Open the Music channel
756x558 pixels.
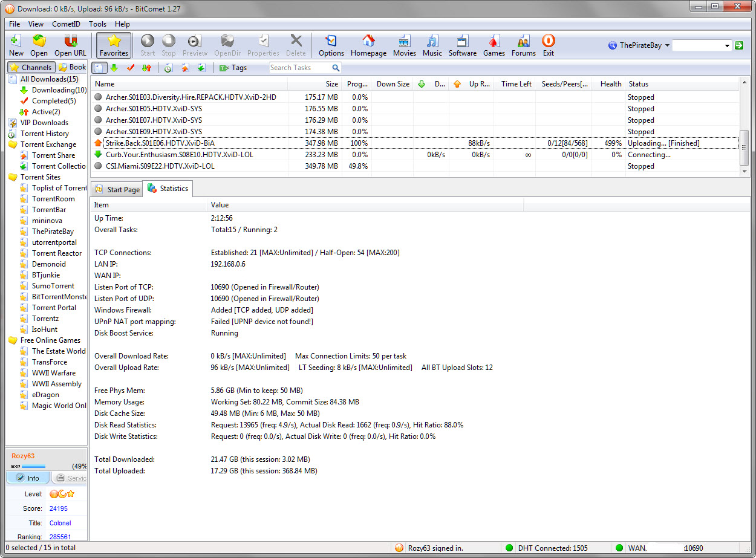432,45
